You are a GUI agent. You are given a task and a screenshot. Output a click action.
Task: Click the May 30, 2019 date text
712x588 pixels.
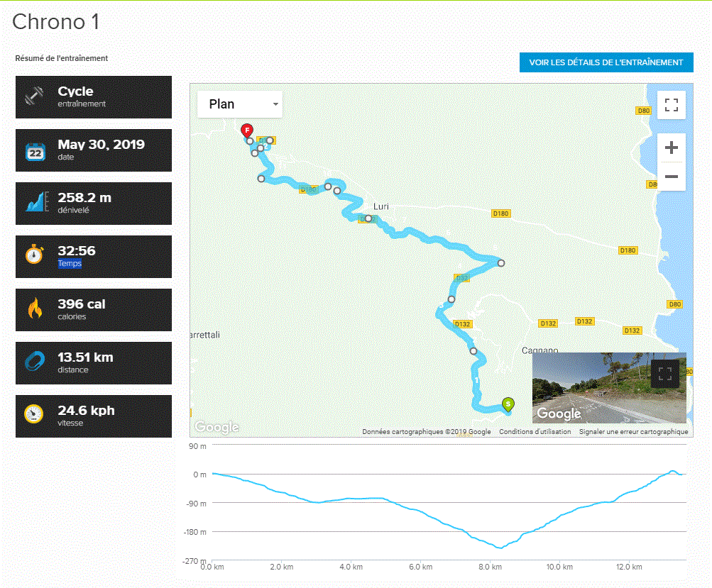click(x=102, y=144)
